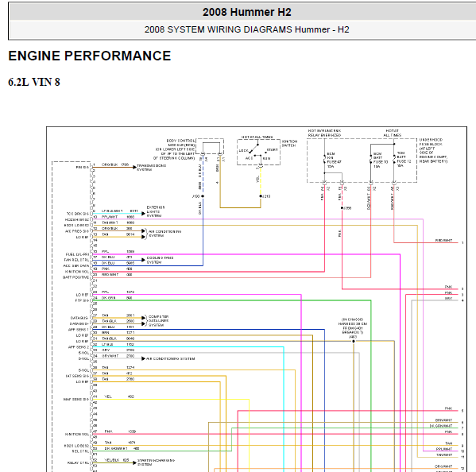Viewport: 476px width, 472px height.
Task: Click the Transmissions System arrow symbol
Action: [134, 167]
